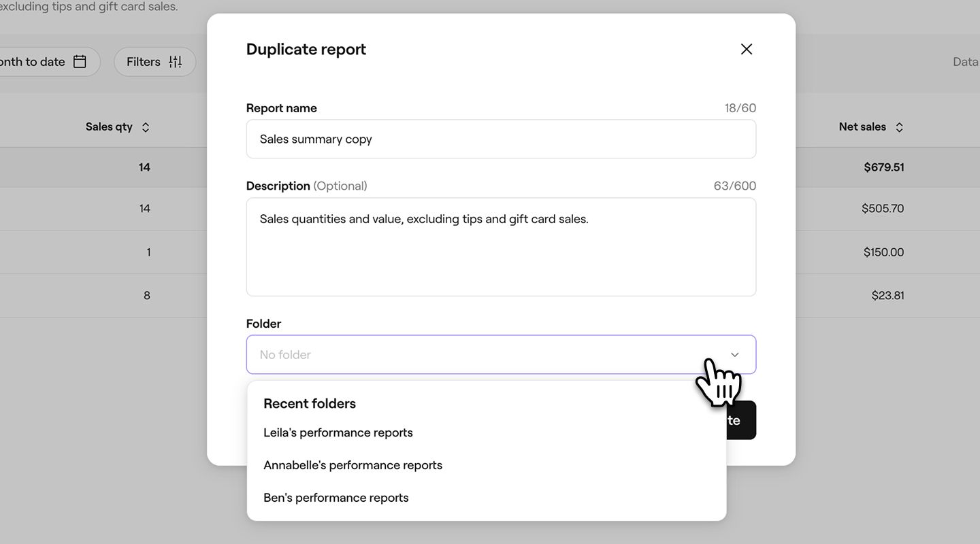Open the Filters button label
Screen dimensions: 980x544
tap(143, 62)
